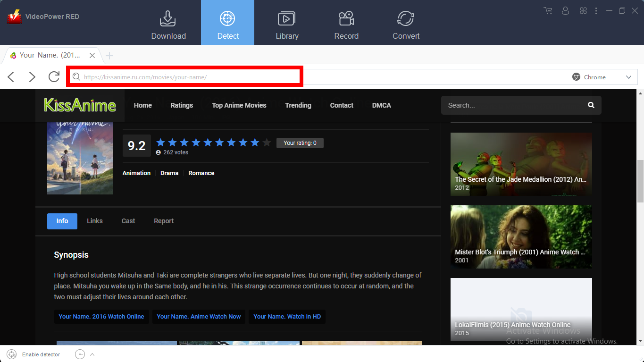
Task: Open Mister Blot's Triumph (2001) thumbnail
Action: (x=521, y=237)
